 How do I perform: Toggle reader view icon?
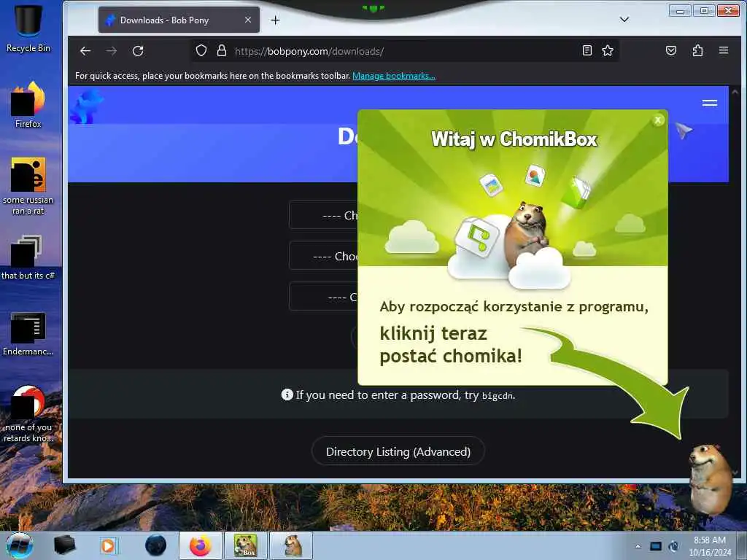[x=587, y=50]
